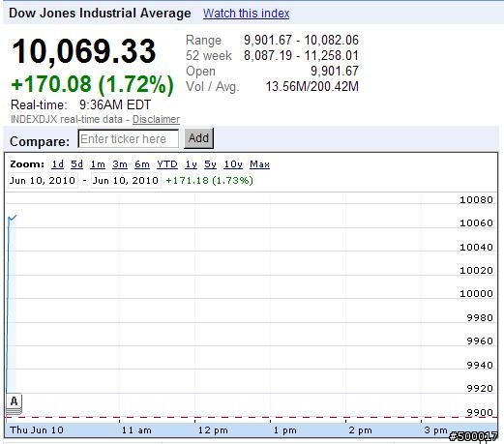Click the '12 pm' time axis label
The width and height of the screenshot is (504, 444).
coord(213,430)
